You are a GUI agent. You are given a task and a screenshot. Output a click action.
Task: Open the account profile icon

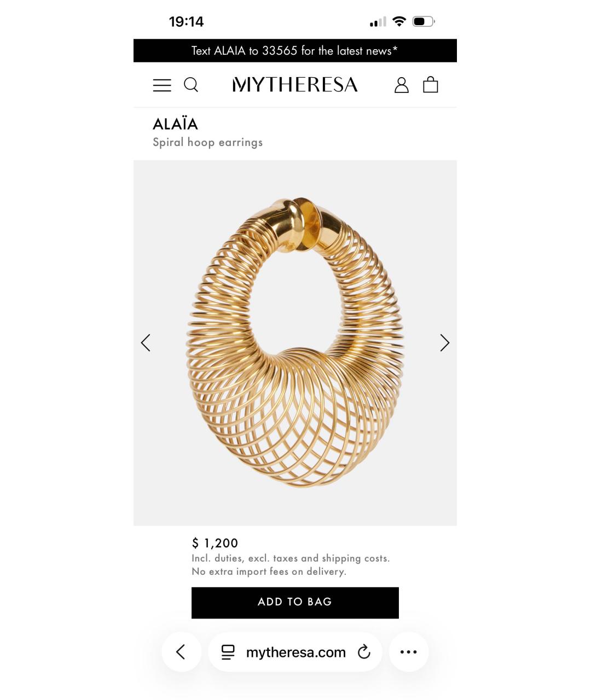click(x=402, y=85)
